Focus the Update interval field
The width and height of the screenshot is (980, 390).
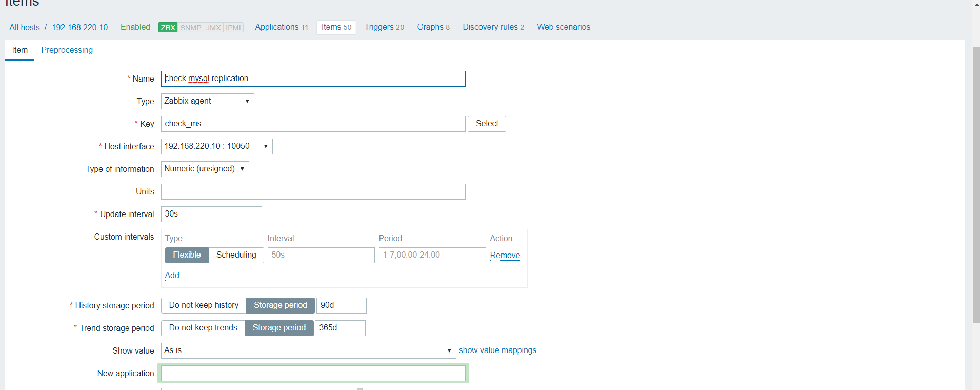[211, 214]
